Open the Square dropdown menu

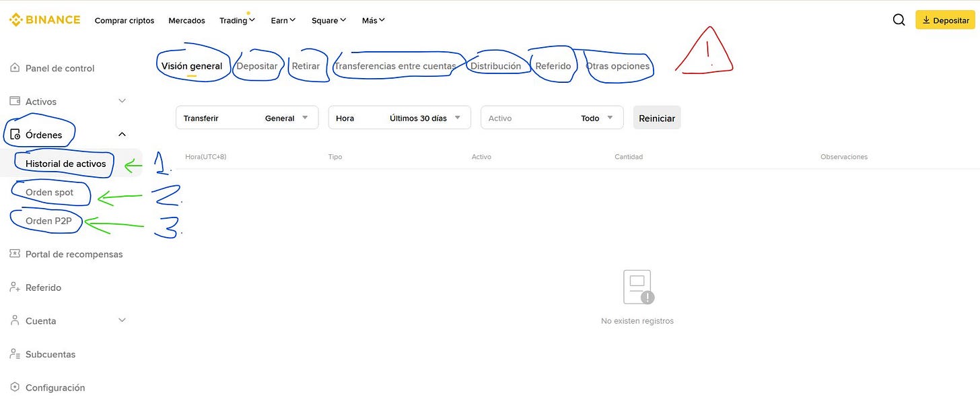click(x=328, y=20)
